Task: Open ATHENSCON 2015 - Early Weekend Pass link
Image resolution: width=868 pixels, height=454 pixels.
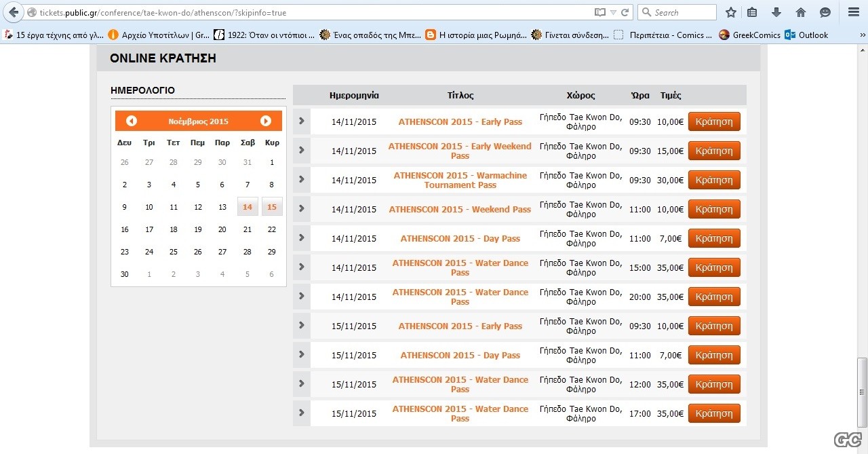Action: click(x=460, y=151)
